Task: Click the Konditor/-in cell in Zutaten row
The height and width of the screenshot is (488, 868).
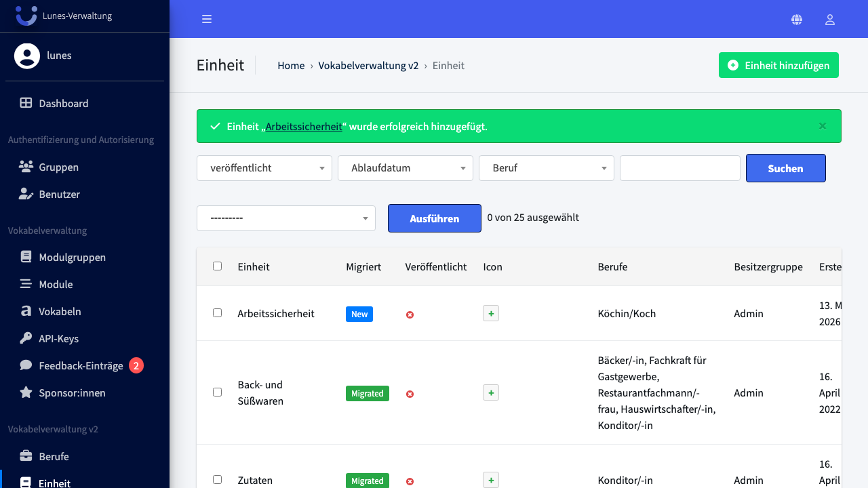Action: coord(625,480)
